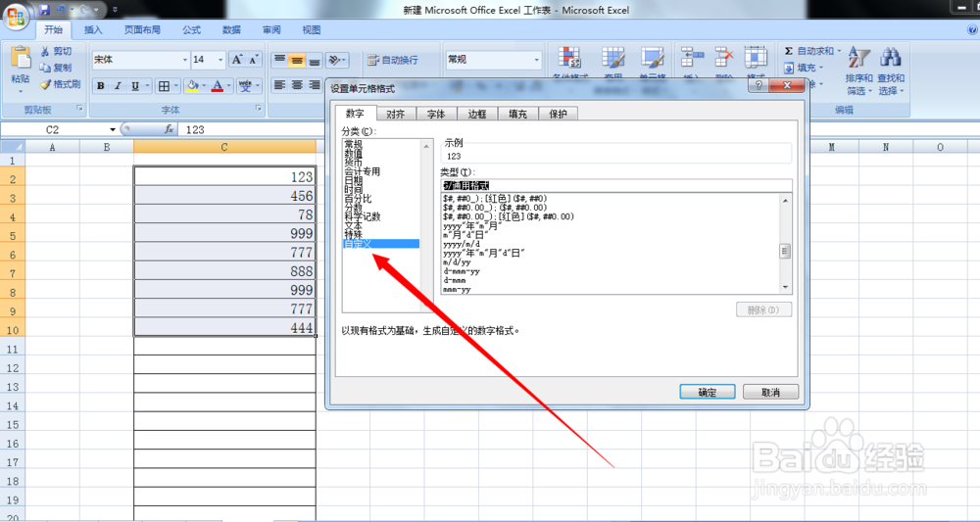Toggle underline formatting
This screenshot has width=980, height=522.
pos(135,86)
